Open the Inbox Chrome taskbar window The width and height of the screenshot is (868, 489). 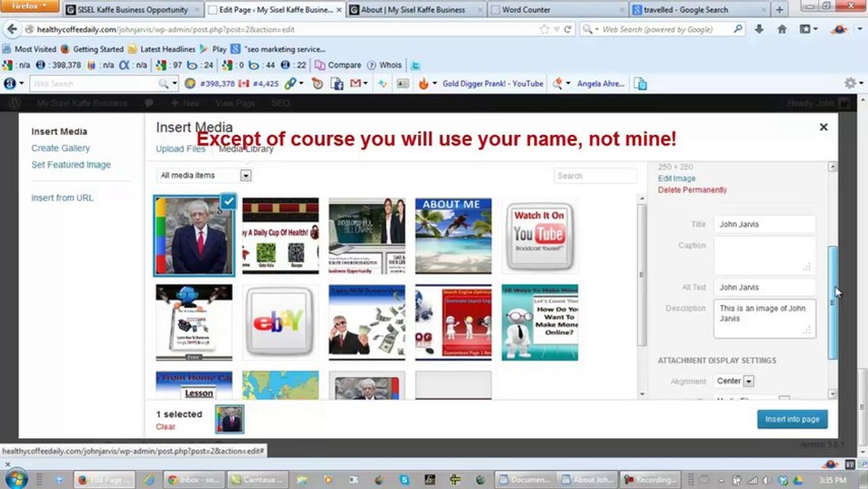(193, 479)
